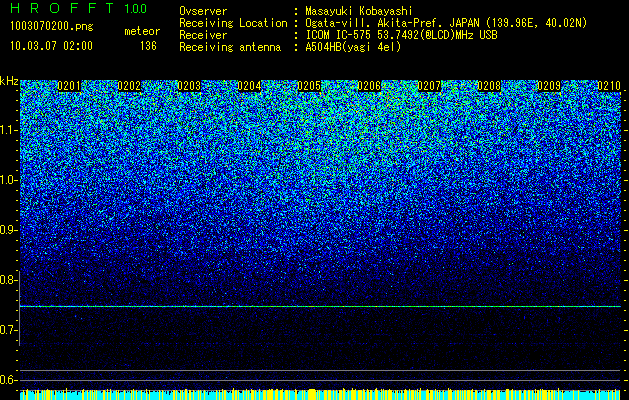
Task: Click the 0206 time marker
Action: pos(369,86)
